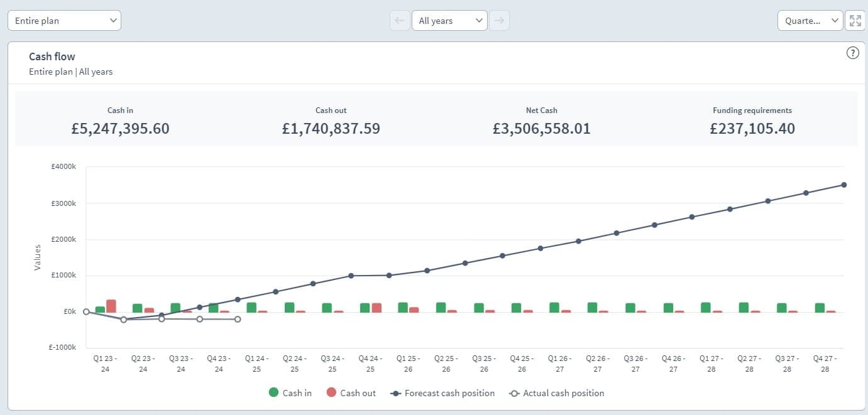Click the Entire plan | All years subtitle

click(71, 72)
